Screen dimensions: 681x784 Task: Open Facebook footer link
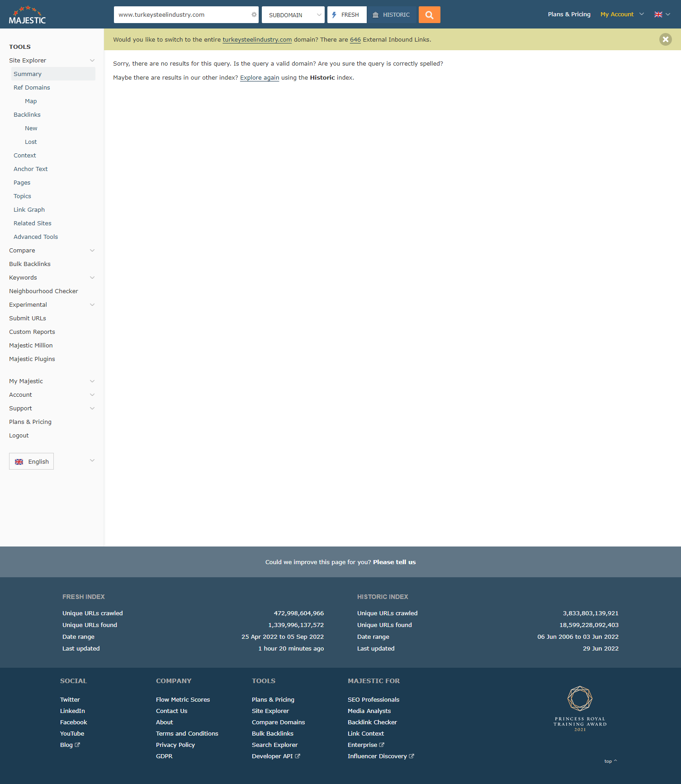coord(74,722)
